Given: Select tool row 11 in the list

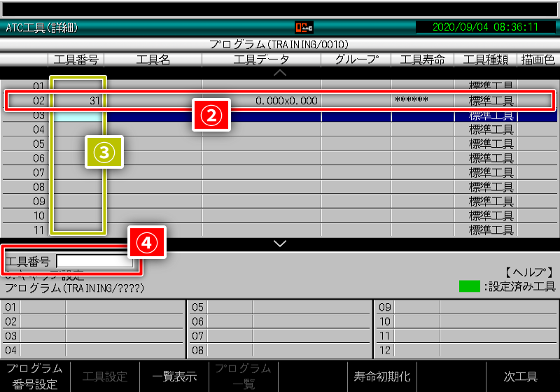Looking at the screenshot, I should [280, 230].
